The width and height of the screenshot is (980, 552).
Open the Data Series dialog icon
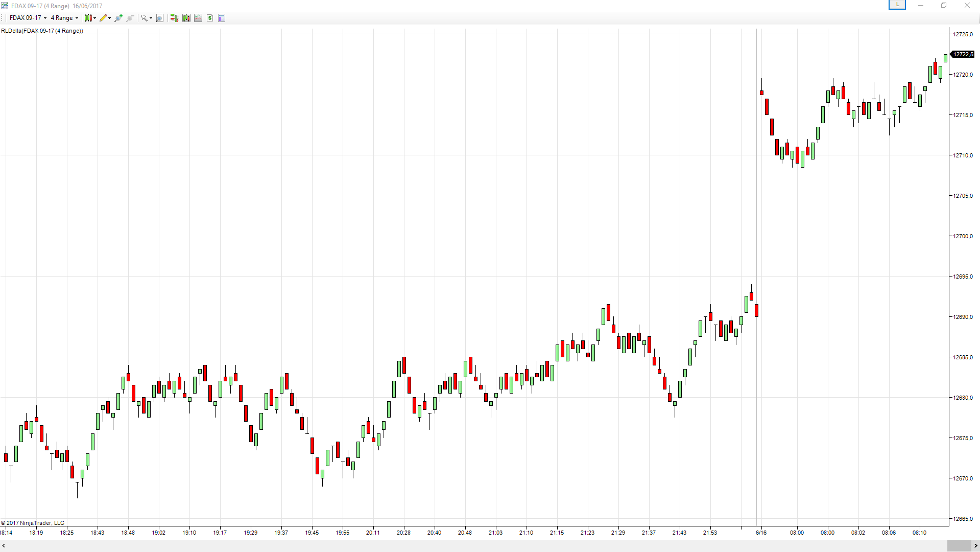186,18
